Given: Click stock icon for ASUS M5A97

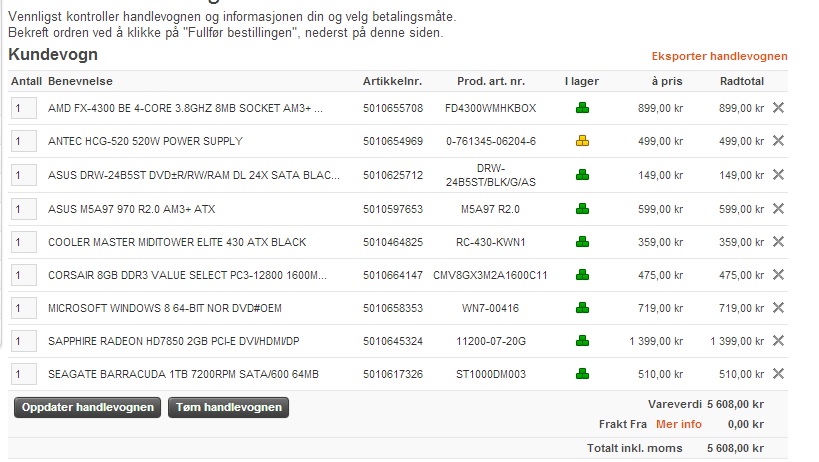Looking at the screenshot, I should point(582,209).
